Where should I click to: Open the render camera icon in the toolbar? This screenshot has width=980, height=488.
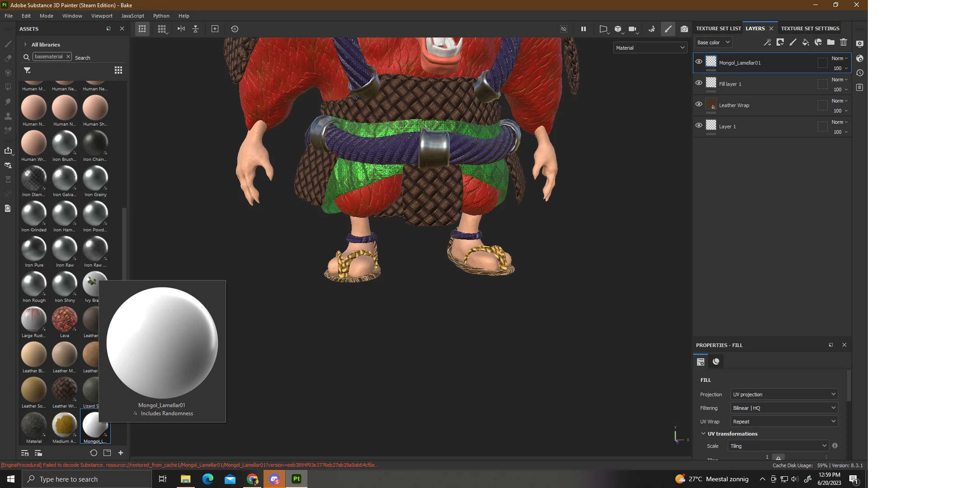click(x=684, y=29)
